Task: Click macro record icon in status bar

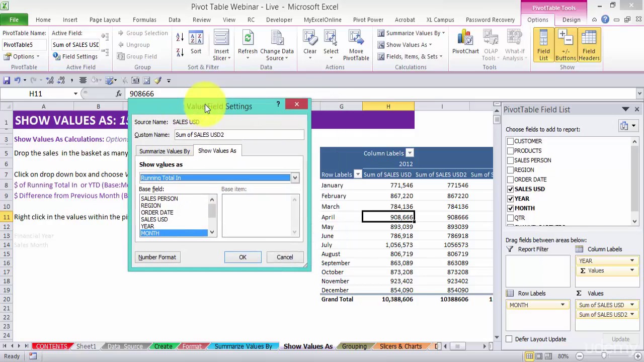Action: pyautogui.click(x=33, y=356)
